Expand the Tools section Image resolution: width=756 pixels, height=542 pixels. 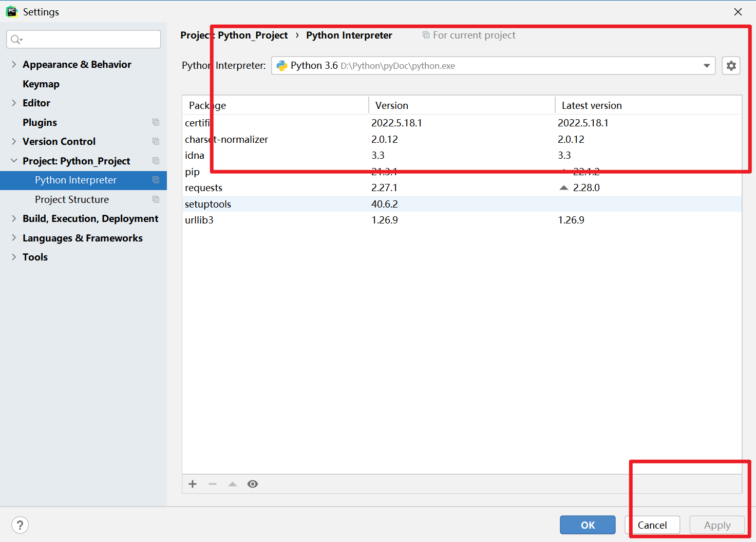14,257
